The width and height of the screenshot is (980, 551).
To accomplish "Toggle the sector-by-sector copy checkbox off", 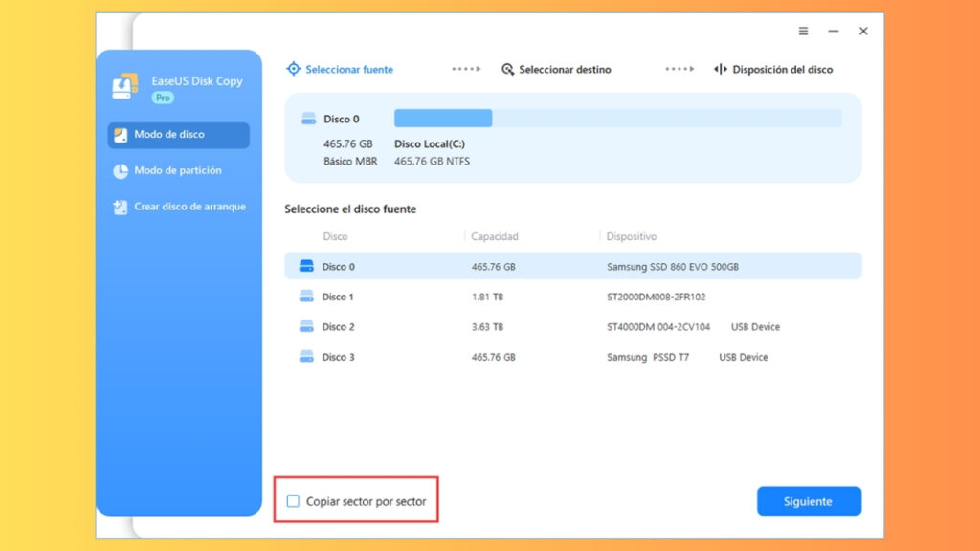I will pos(293,500).
